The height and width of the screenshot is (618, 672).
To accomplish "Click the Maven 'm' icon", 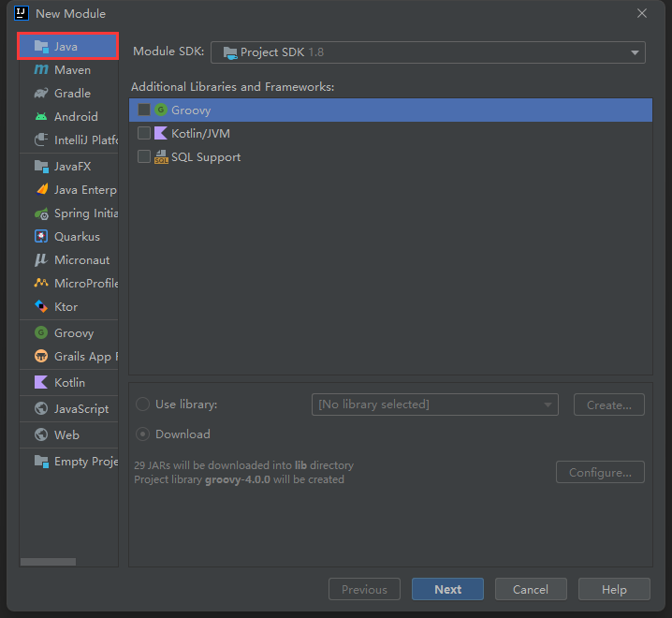I will [x=41, y=69].
